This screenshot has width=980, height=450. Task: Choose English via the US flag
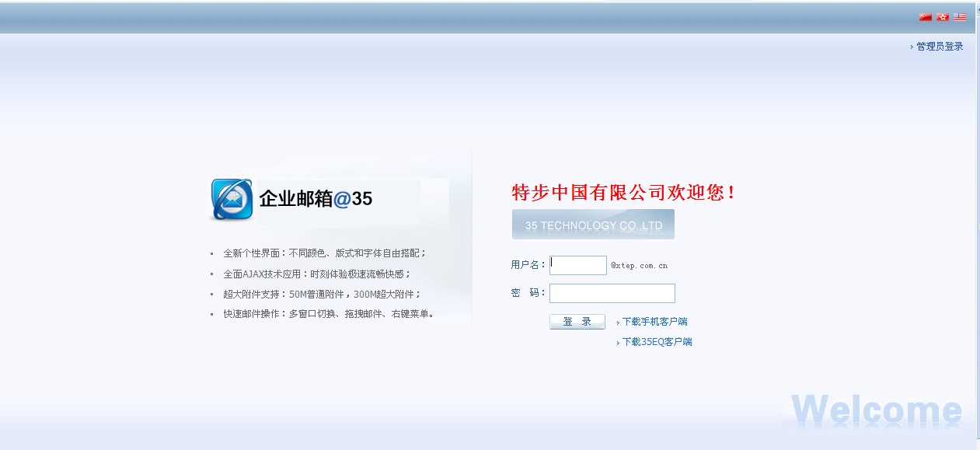point(961,17)
